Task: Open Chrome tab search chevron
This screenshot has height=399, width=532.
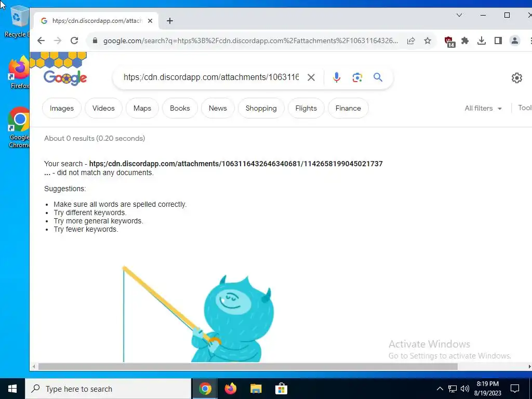Action: pos(459,15)
